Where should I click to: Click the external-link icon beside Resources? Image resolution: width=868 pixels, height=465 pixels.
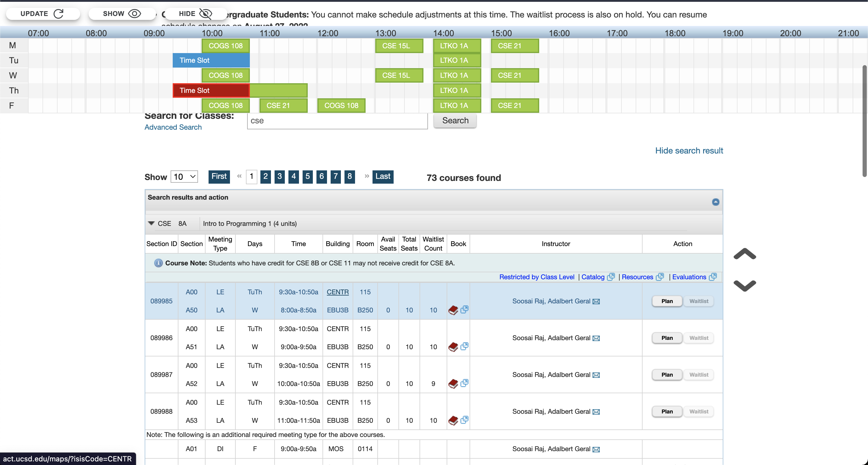660,277
